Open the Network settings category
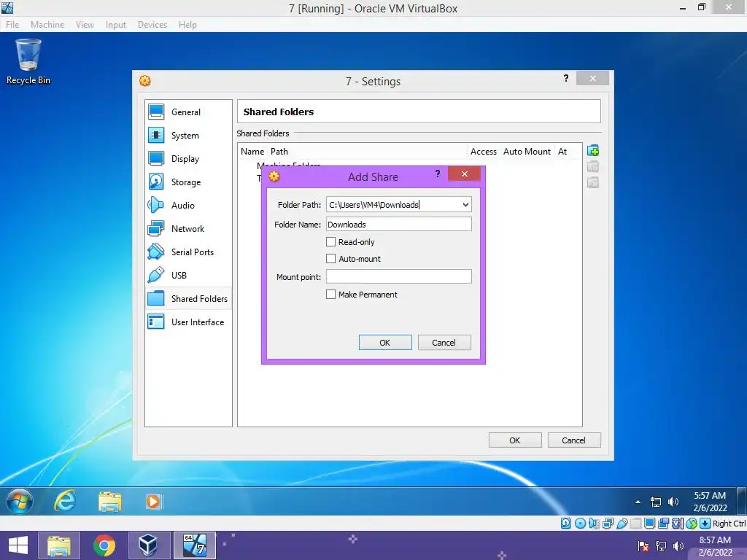This screenshot has height=560, width=747. pyautogui.click(x=188, y=228)
